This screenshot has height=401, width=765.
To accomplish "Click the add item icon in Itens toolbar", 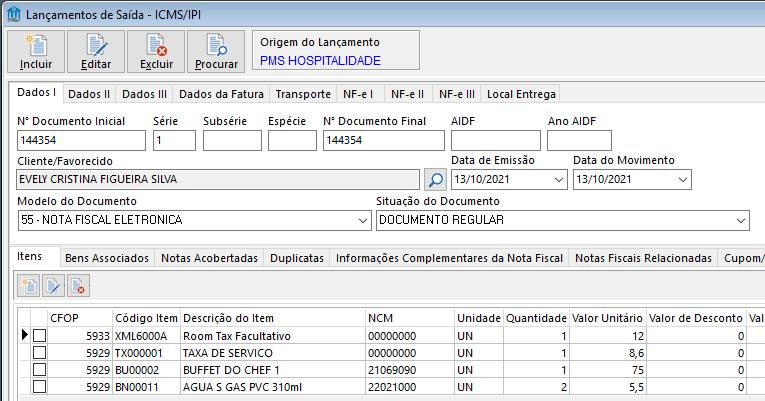I will coord(29,286).
